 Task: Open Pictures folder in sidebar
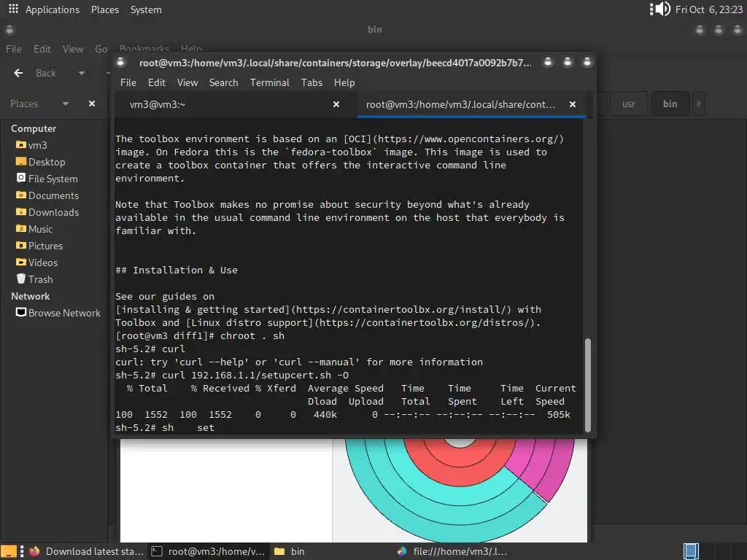39,246
